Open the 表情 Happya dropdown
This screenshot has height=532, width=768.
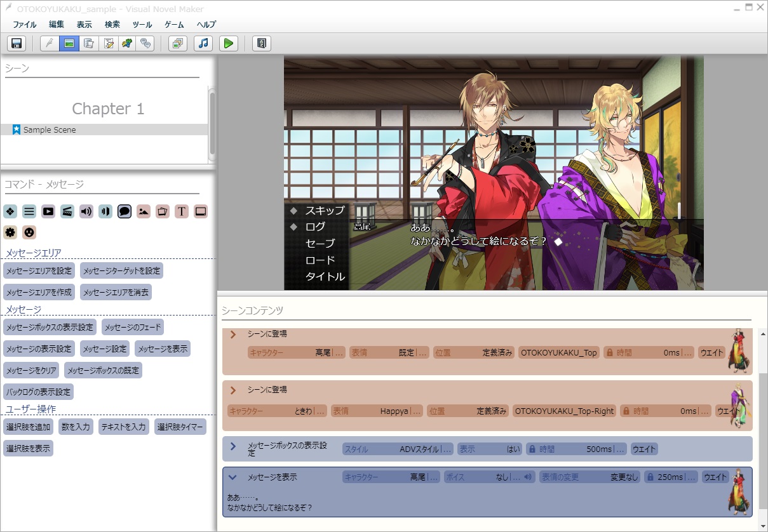coord(376,411)
